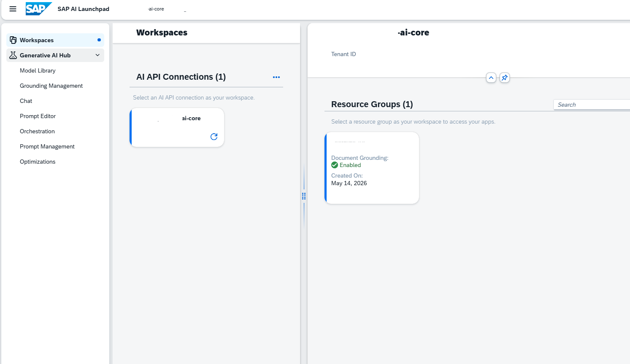630x364 pixels.
Task: Pin the ai-core header
Action: pyautogui.click(x=505, y=78)
